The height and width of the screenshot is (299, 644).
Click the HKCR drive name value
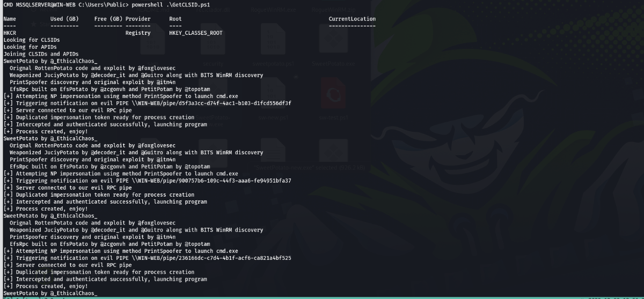pos(10,33)
